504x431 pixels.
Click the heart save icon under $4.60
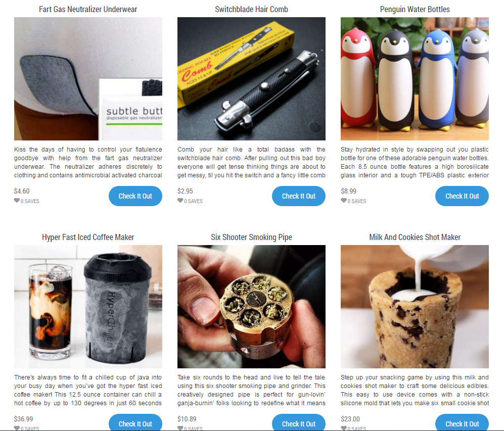click(17, 201)
